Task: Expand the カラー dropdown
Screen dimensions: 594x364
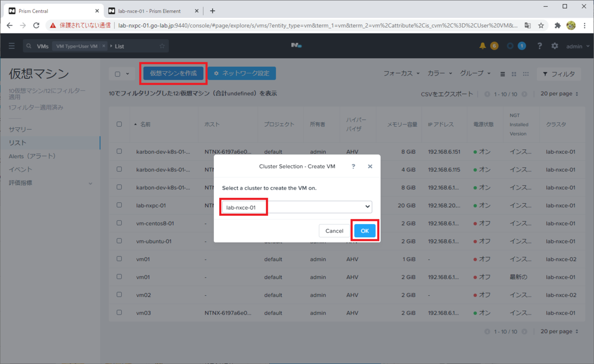Action: [x=440, y=73]
